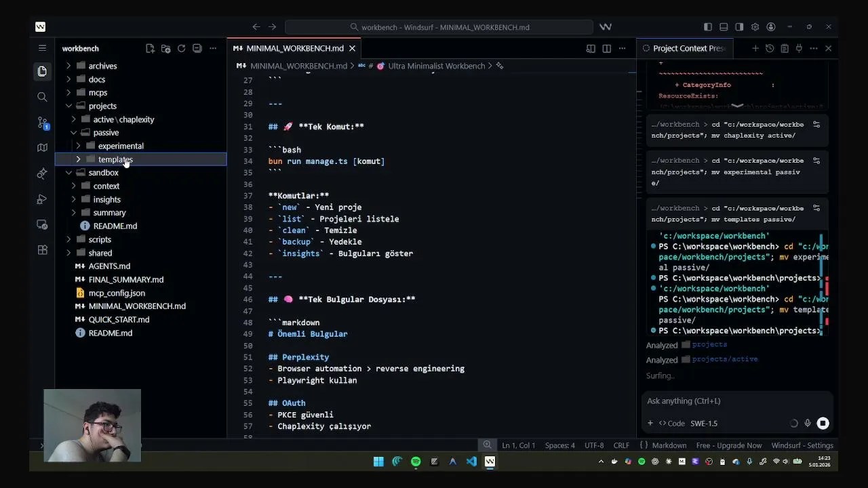Open the zoom magnifier in status bar
The width and height of the screenshot is (868, 488).
[487, 445]
